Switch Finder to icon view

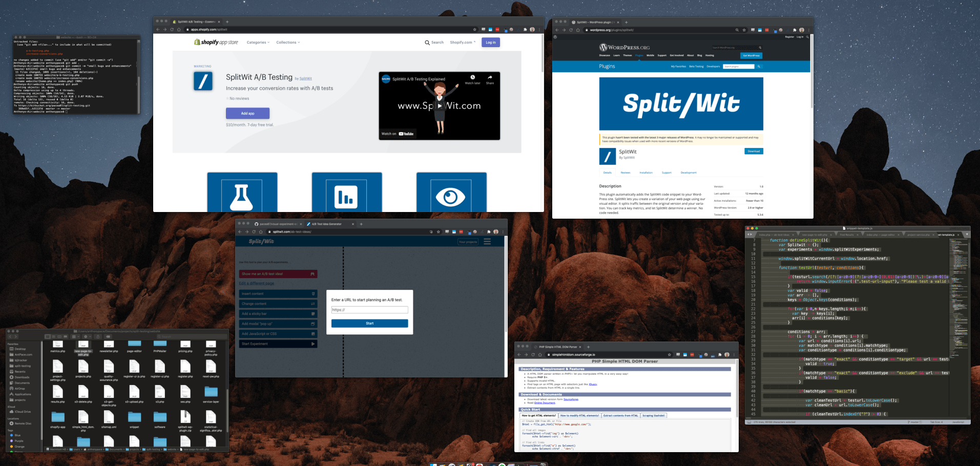47,336
